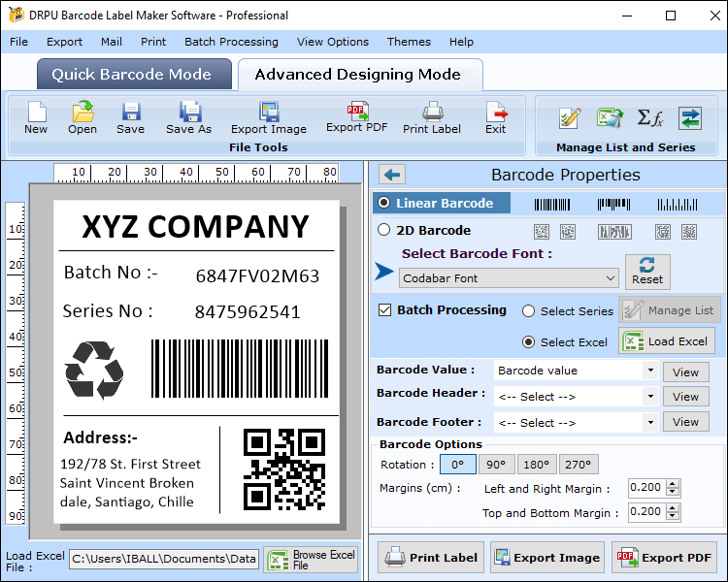Click the Load Excel button

666,341
